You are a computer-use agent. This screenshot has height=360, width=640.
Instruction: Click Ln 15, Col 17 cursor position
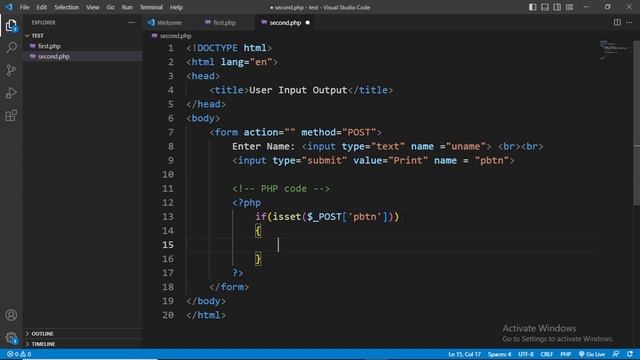pos(464,354)
